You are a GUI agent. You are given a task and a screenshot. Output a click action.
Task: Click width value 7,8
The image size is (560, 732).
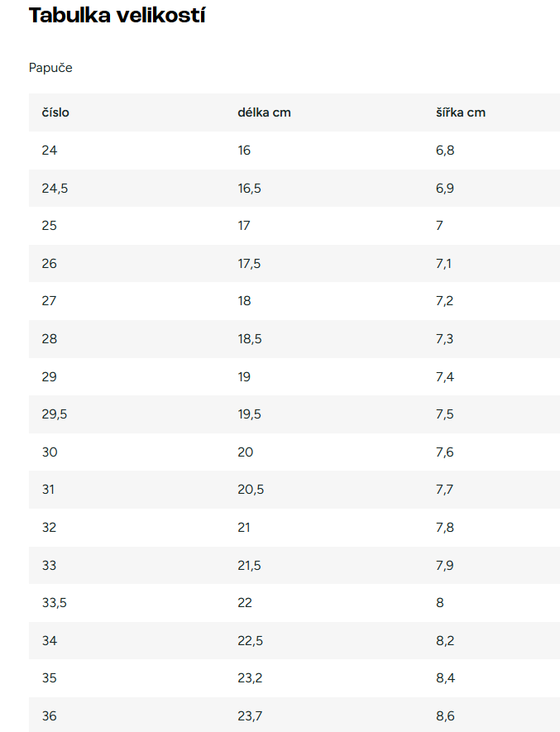coord(445,528)
